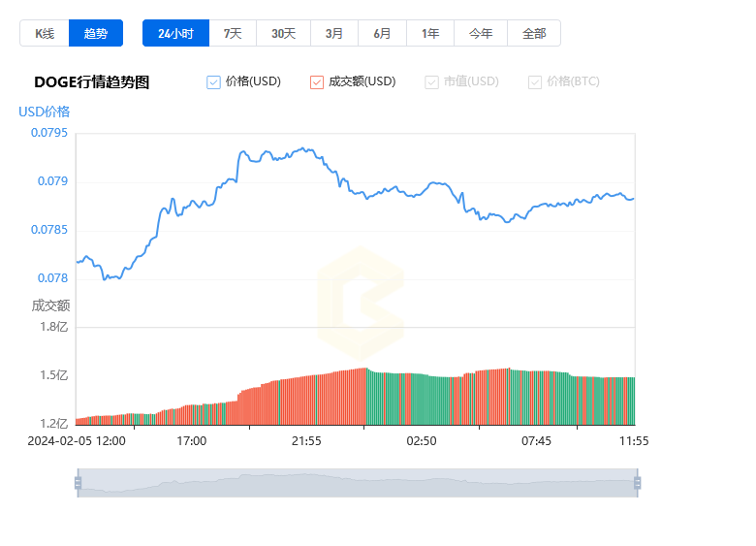Show the 6月 time range

[382, 33]
